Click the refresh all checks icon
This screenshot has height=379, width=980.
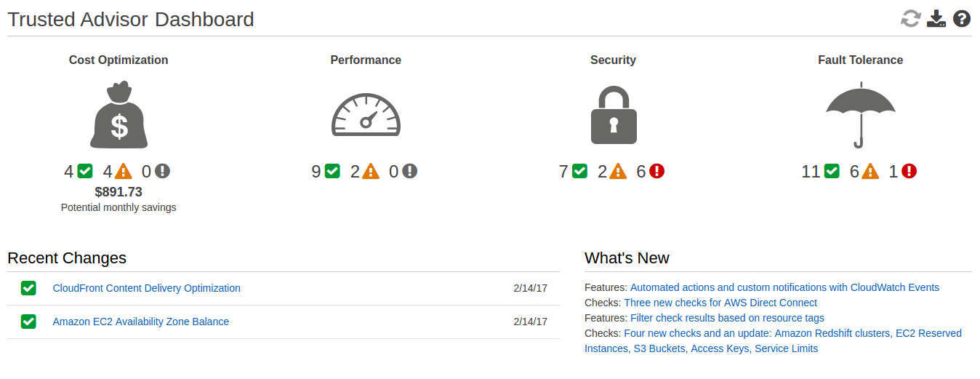[x=911, y=18]
